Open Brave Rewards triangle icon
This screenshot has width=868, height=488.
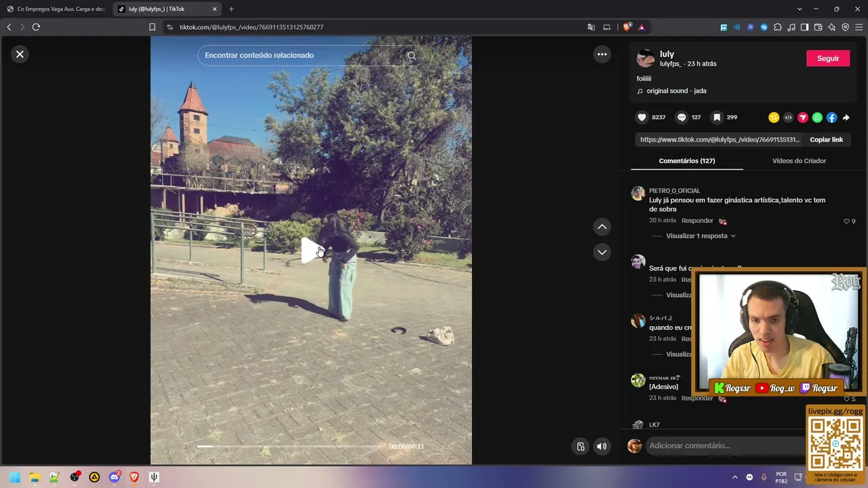[x=642, y=27]
